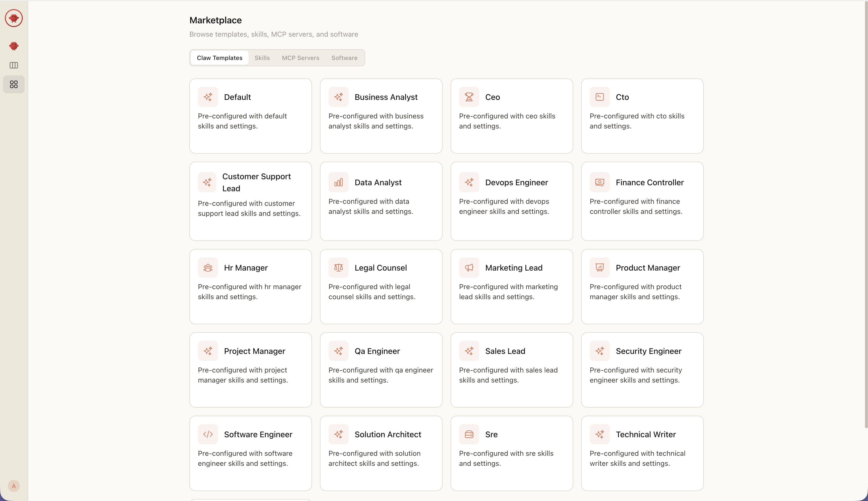Viewport: 868px width, 501px height.
Task: Click the Cto terminal icon
Action: coord(600,97)
